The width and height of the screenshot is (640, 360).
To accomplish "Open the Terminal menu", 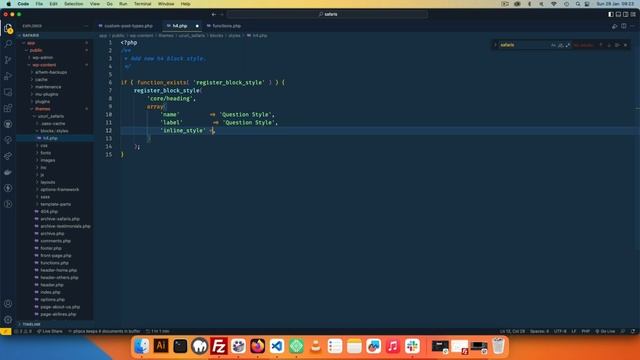I will [x=142, y=4].
